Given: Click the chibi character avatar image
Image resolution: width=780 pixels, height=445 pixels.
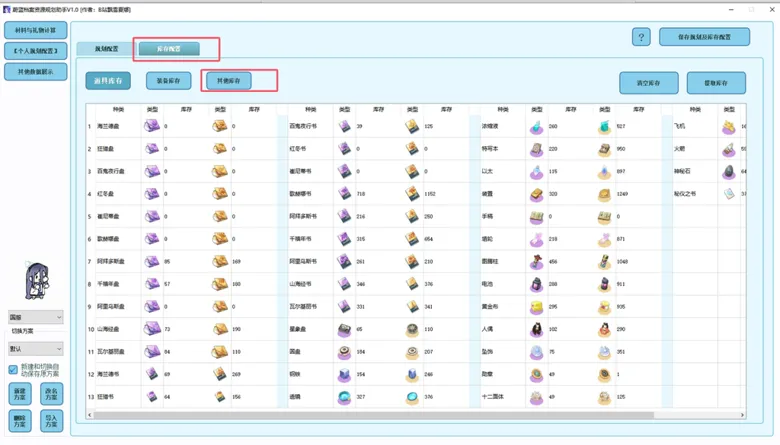Looking at the screenshot, I should [x=37, y=281].
